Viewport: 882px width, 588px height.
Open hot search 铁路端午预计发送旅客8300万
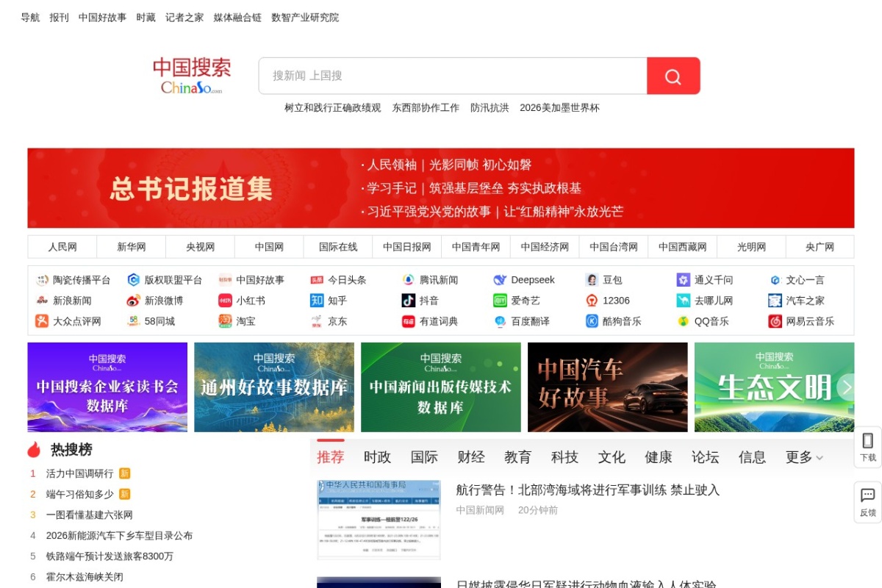(110, 556)
